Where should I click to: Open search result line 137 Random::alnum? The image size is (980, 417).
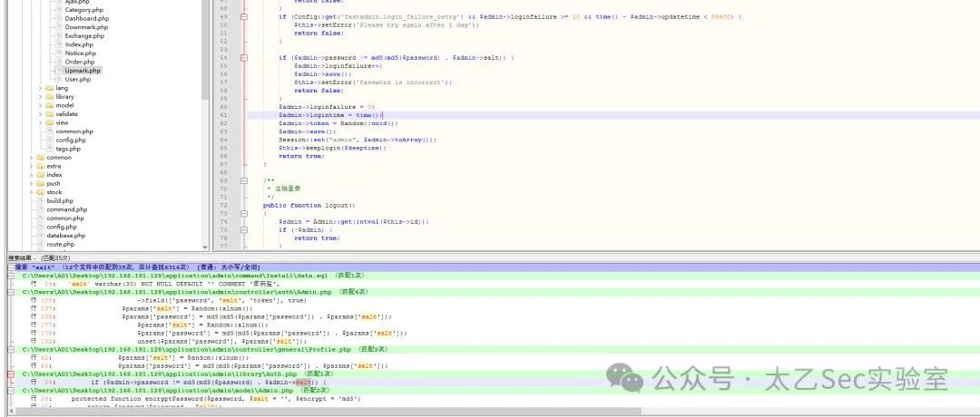pos(142,308)
